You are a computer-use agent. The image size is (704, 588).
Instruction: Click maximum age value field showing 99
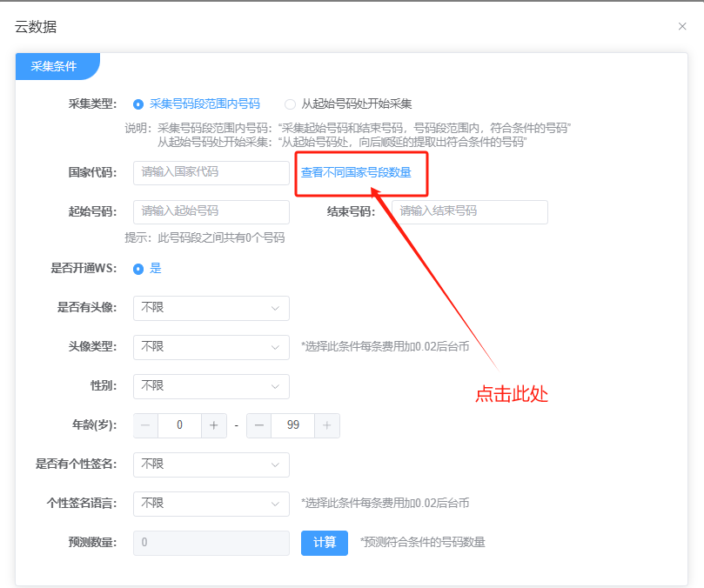click(292, 425)
